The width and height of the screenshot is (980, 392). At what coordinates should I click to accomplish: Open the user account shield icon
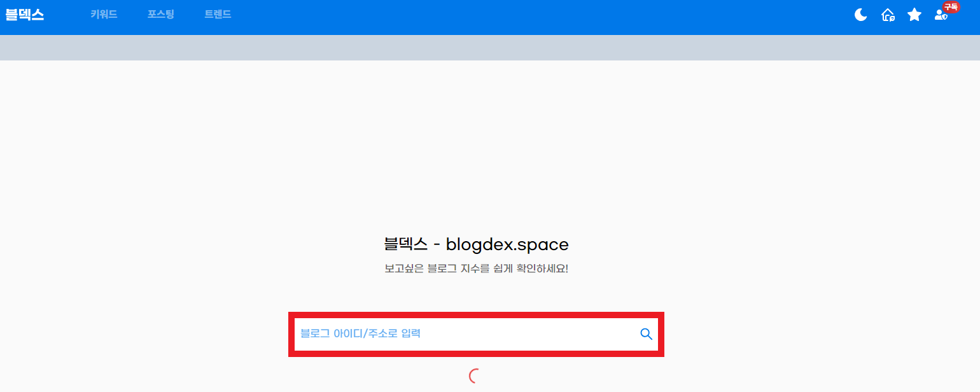tap(941, 15)
